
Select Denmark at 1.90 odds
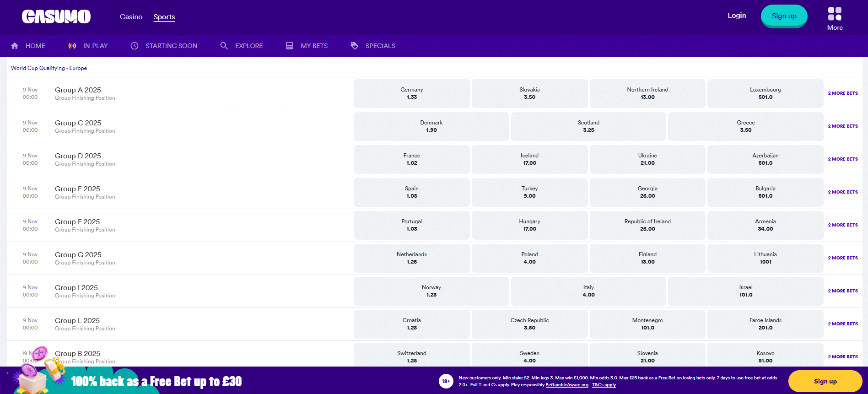click(x=431, y=126)
